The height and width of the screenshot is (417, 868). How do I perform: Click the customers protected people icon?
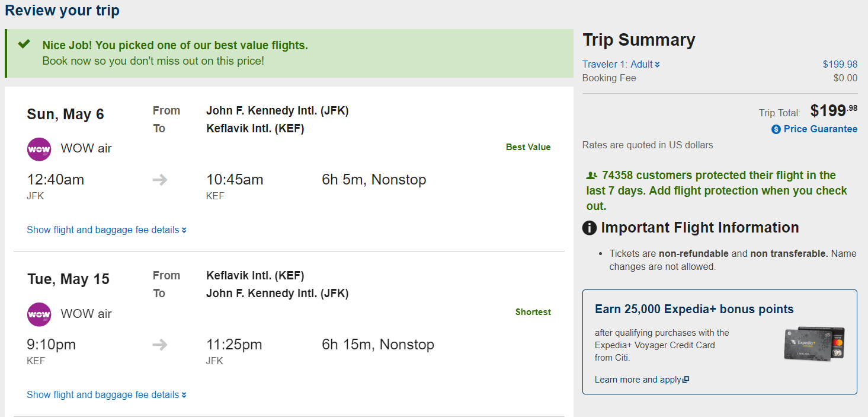(591, 176)
